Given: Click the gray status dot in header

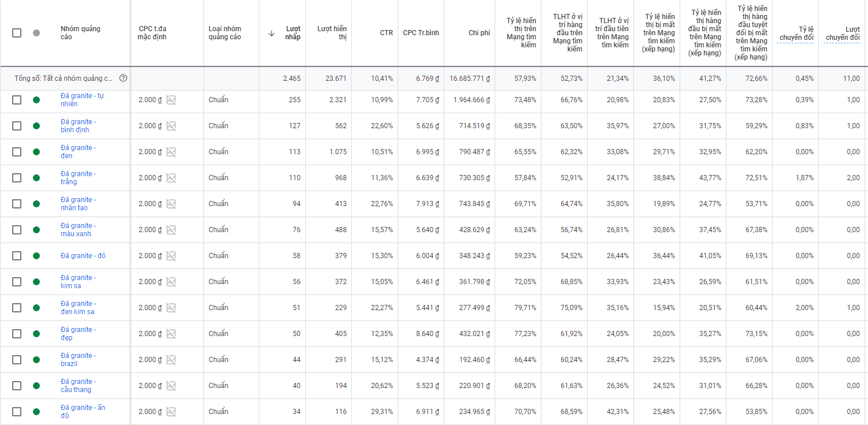Looking at the screenshot, I should pos(36,33).
